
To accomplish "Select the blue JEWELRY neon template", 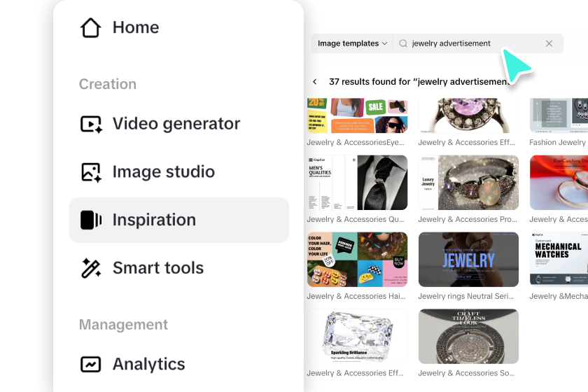I will coord(468,259).
